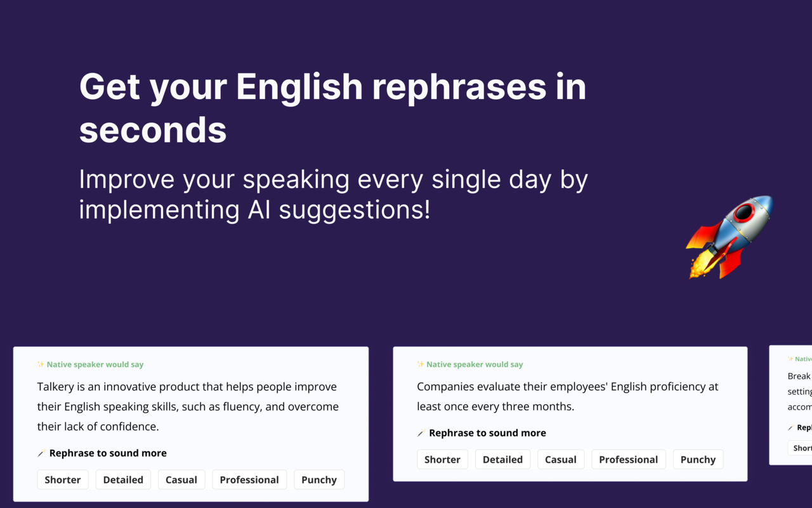Click the partially visible Shorter button on right card
Viewport: 812px width, 508px height.
point(801,448)
